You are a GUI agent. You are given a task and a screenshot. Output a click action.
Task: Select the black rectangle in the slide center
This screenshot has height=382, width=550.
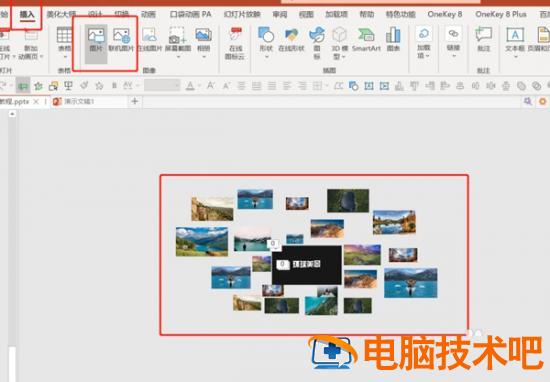tap(307, 265)
